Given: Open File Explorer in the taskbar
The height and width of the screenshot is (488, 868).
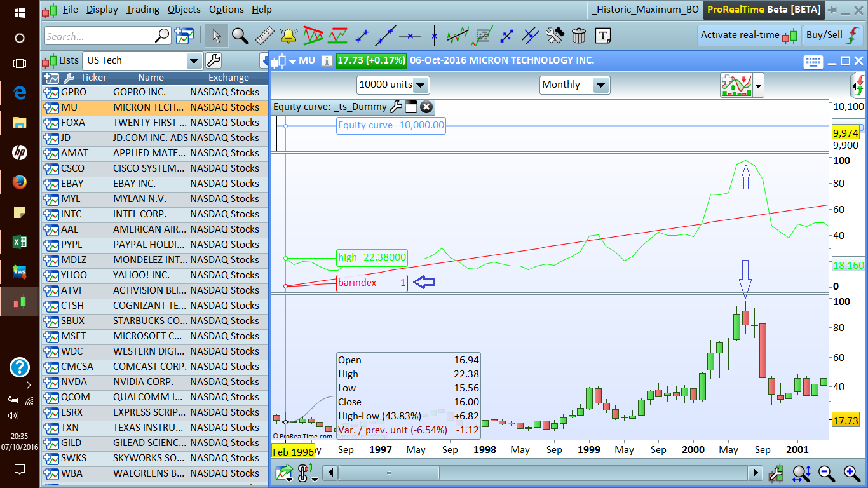Looking at the screenshot, I should pos(20,123).
